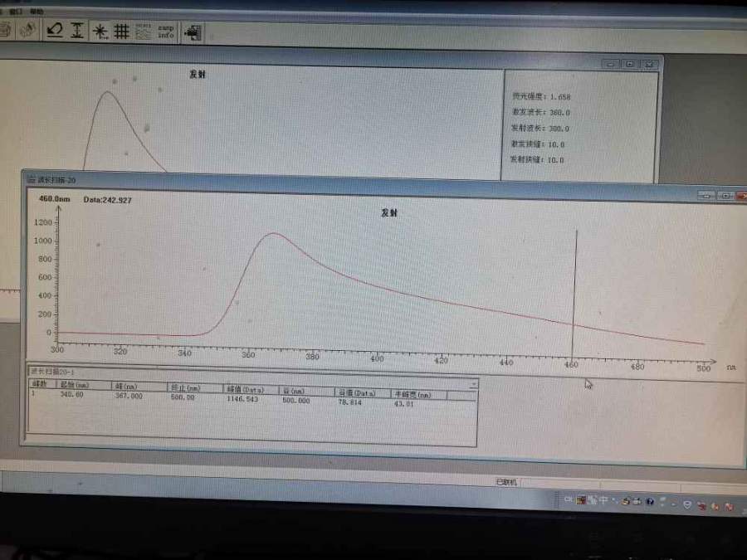Open the 帮助 (Help) menu

37,12
